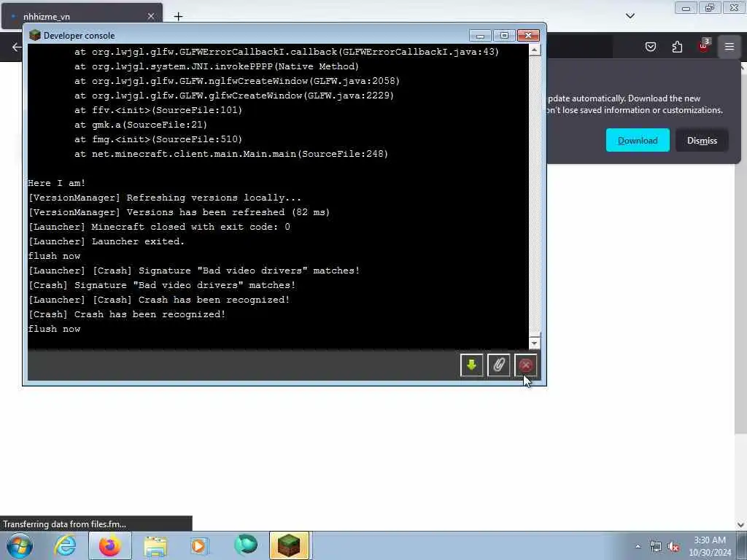This screenshot has height=560, width=747.
Task: Open the teal globe app on taskbar
Action: point(246,545)
